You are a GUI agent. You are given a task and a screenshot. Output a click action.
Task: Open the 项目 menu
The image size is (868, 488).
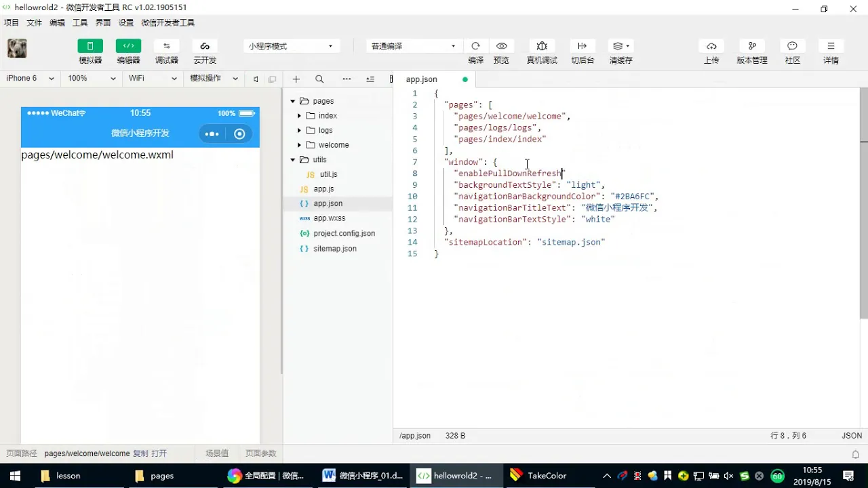click(12, 22)
